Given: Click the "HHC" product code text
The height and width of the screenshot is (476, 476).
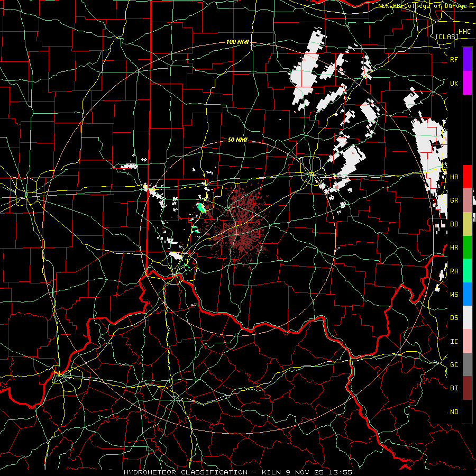Looking at the screenshot, I should point(464,32).
